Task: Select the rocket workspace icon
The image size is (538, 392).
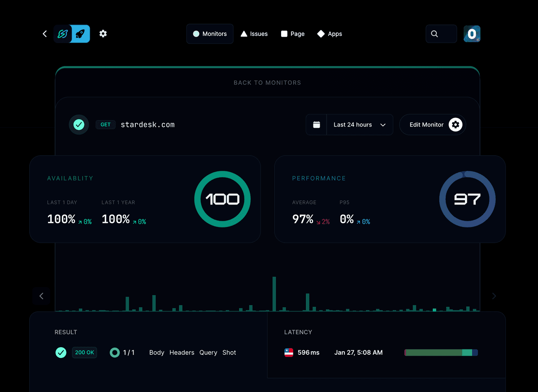Action: tap(80, 34)
